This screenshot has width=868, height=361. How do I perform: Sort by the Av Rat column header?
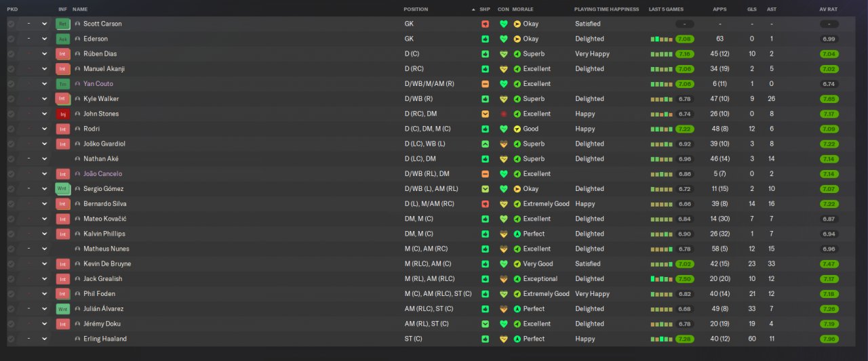pyautogui.click(x=828, y=9)
